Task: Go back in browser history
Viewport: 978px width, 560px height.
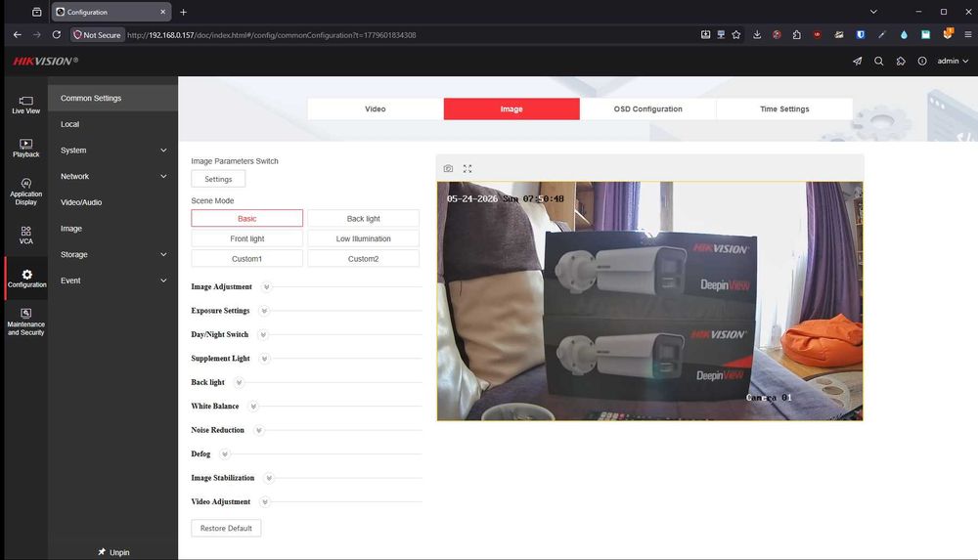Action: pyautogui.click(x=18, y=35)
